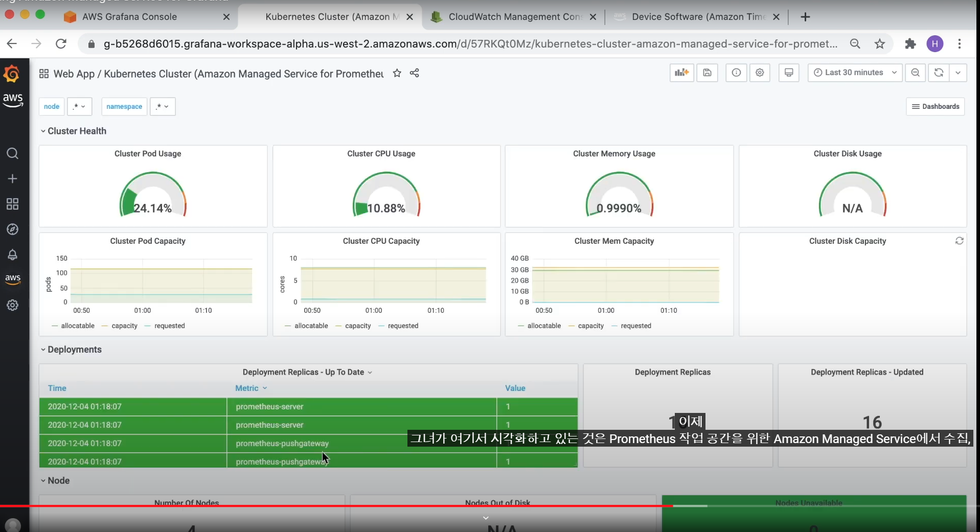The height and width of the screenshot is (532, 980).
Task: Open Deployment Replicas - Up To Date panel menu
Action: [x=308, y=372]
